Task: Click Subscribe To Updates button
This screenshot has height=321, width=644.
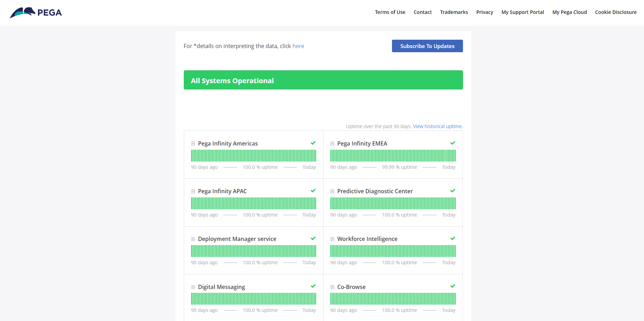Action: tap(427, 46)
